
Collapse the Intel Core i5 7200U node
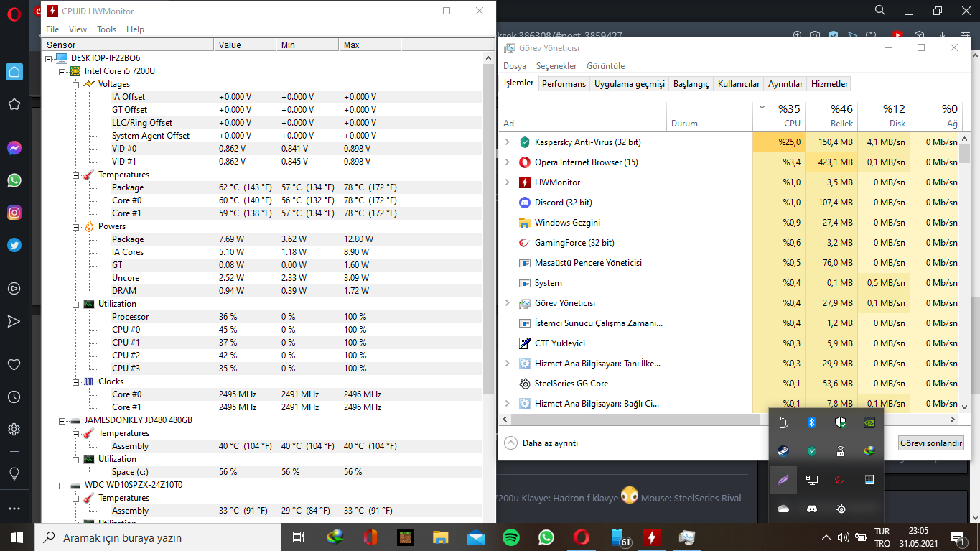(62, 71)
